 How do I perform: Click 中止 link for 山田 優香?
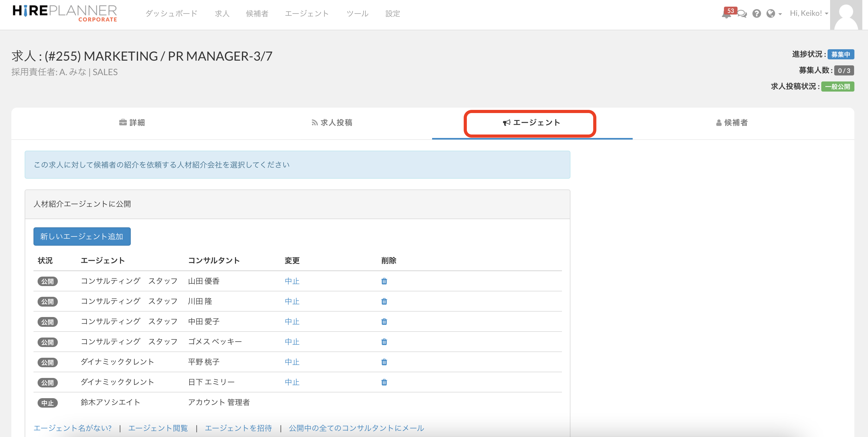[292, 281]
